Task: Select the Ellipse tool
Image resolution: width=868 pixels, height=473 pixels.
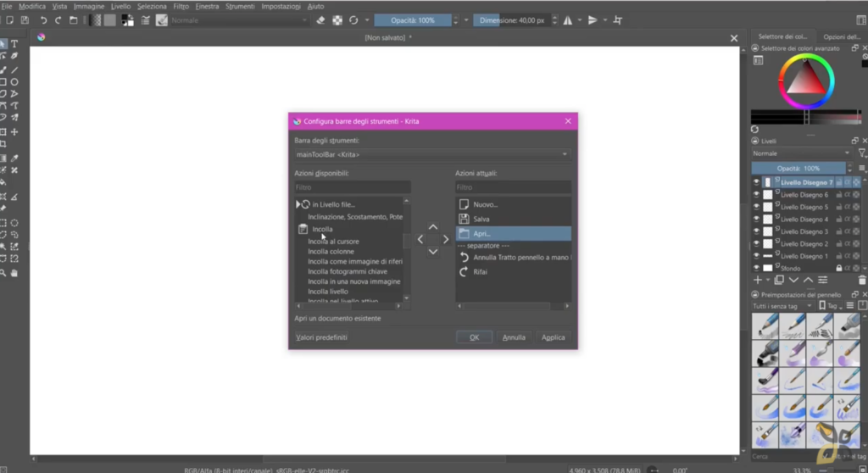Action: (x=14, y=82)
